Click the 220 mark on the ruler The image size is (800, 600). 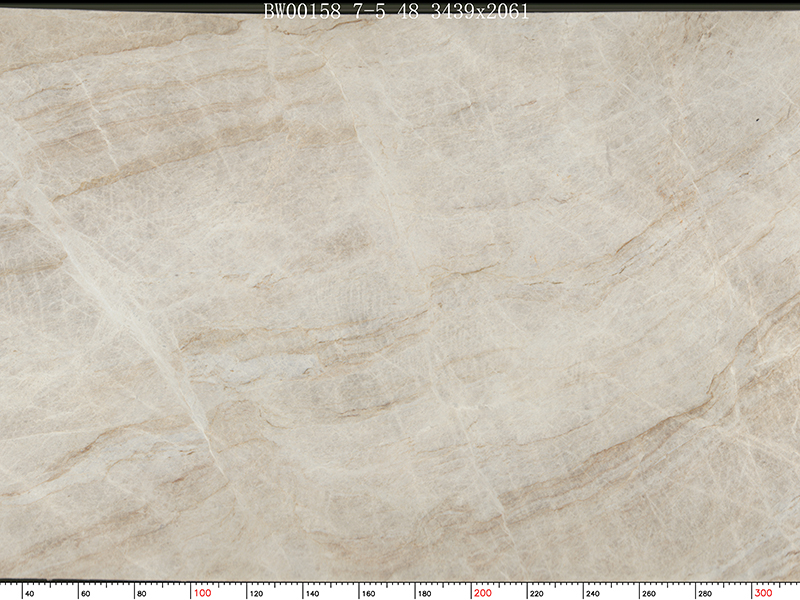click(539, 593)
